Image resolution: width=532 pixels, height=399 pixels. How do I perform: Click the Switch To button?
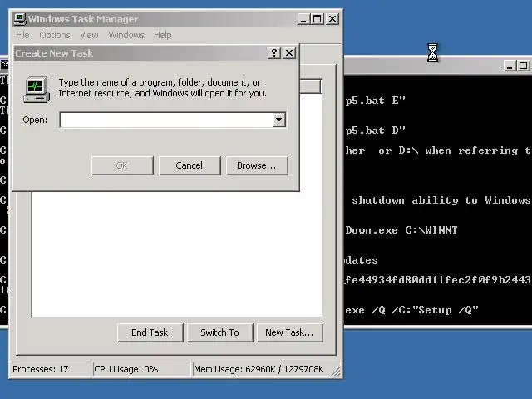219,332
